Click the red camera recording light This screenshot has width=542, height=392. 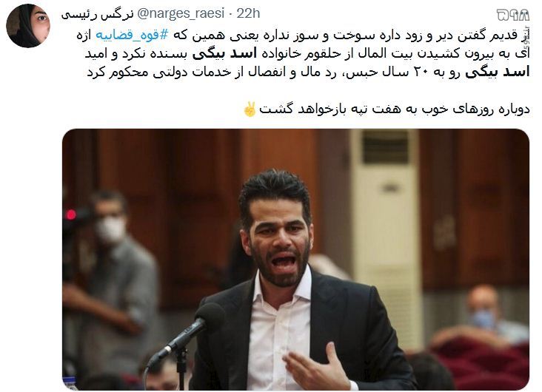click(x=71, y=214)
